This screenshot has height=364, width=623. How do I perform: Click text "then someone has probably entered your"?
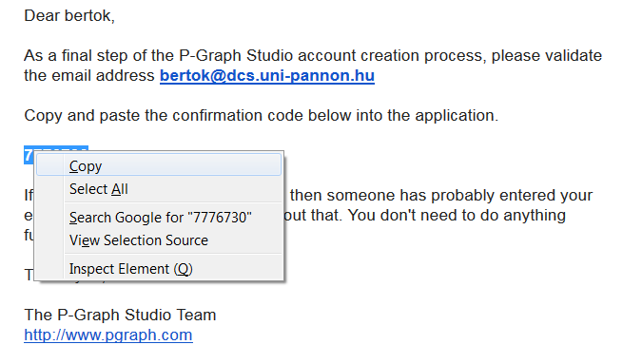point(441,195)
